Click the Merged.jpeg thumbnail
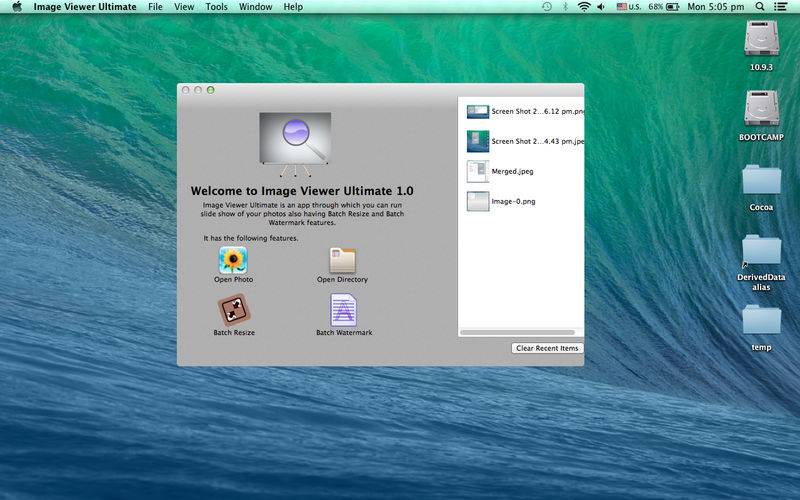This screenshot has width=800, height=500. [x=478, y=171]
